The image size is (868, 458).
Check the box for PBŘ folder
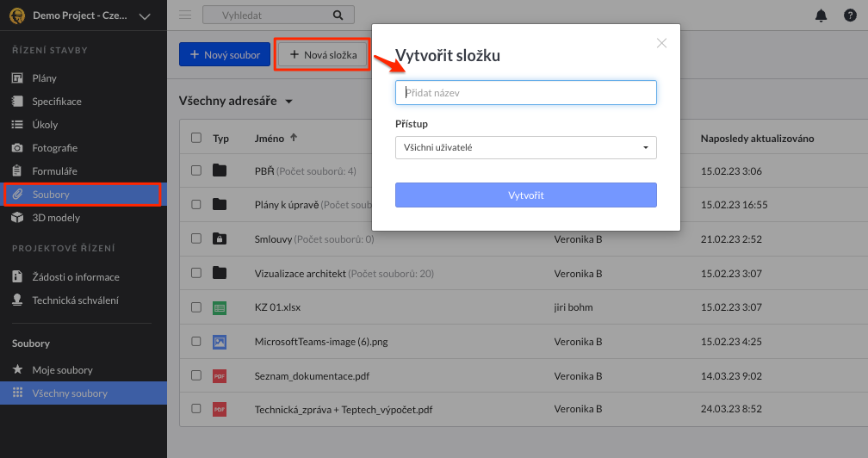pyautogui.click(x=196, y=170)
